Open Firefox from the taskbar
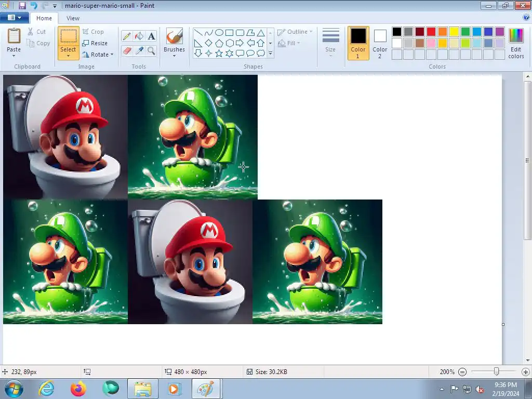This screenshot has height=399, width=532. click(78, 389)
